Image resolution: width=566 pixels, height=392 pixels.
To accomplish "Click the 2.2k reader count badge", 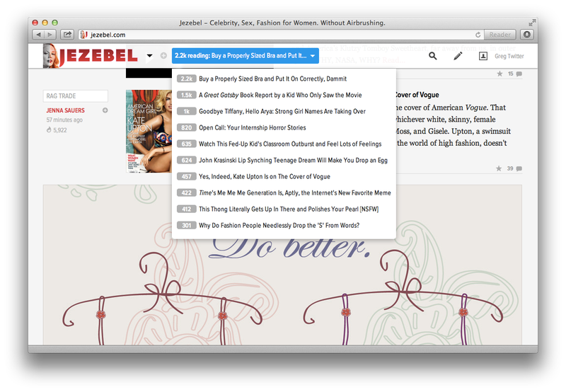I will [187, 79].
